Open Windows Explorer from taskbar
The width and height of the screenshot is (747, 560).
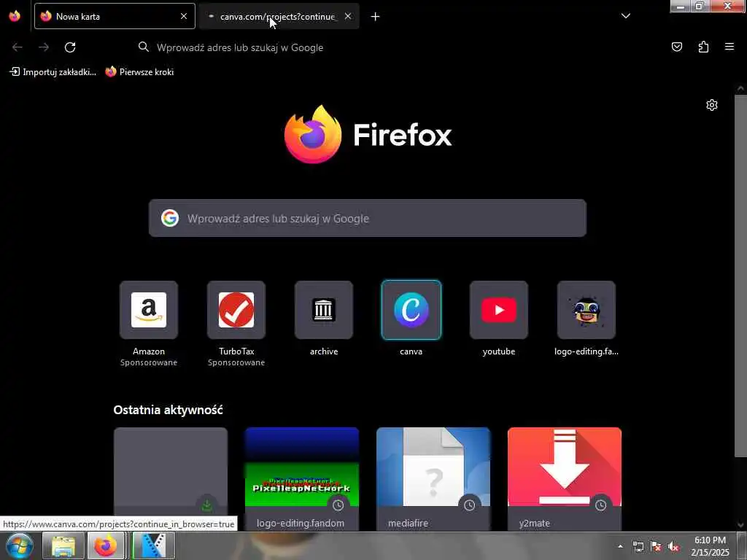coord(63,545)
